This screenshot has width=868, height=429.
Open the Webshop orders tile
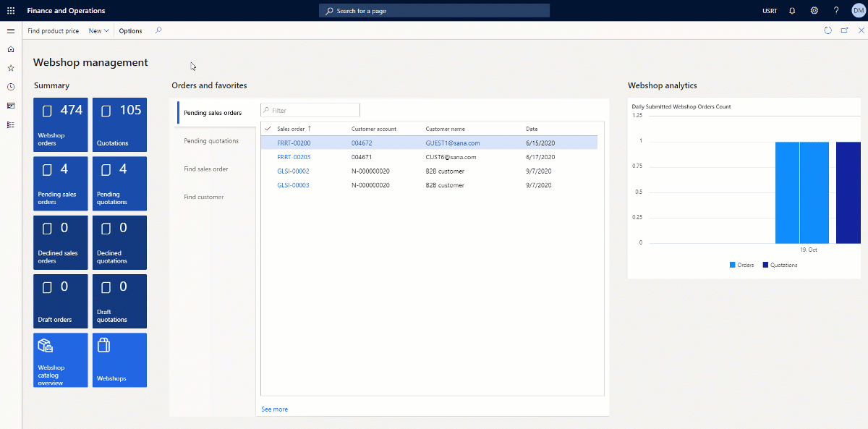61,124
